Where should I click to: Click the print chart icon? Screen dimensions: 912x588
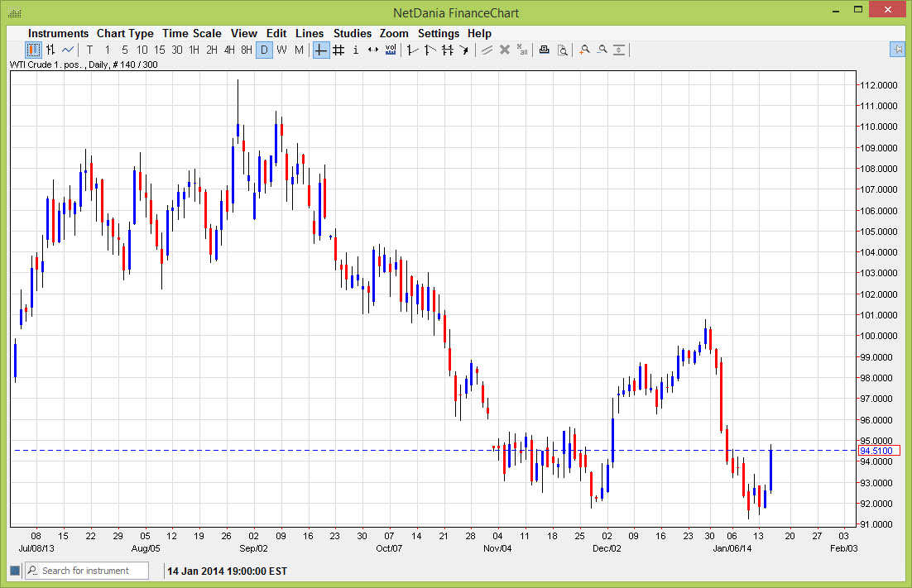[x=544, y=50]
